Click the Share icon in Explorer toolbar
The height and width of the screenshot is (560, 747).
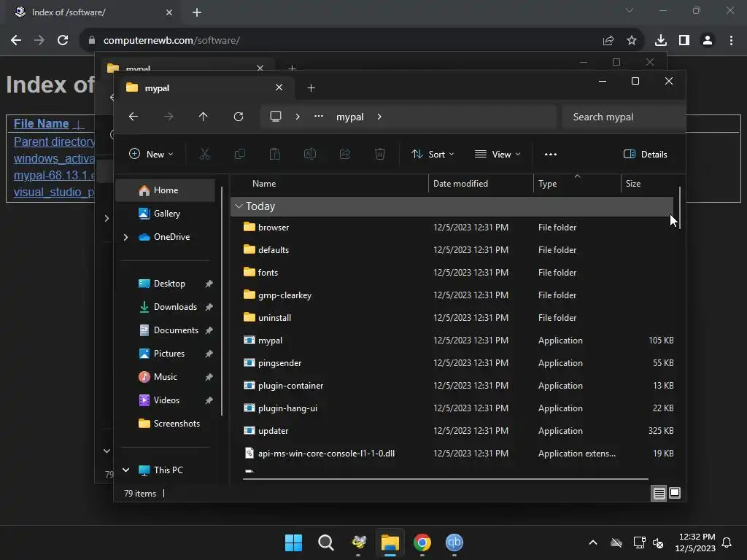pos(345,155)
